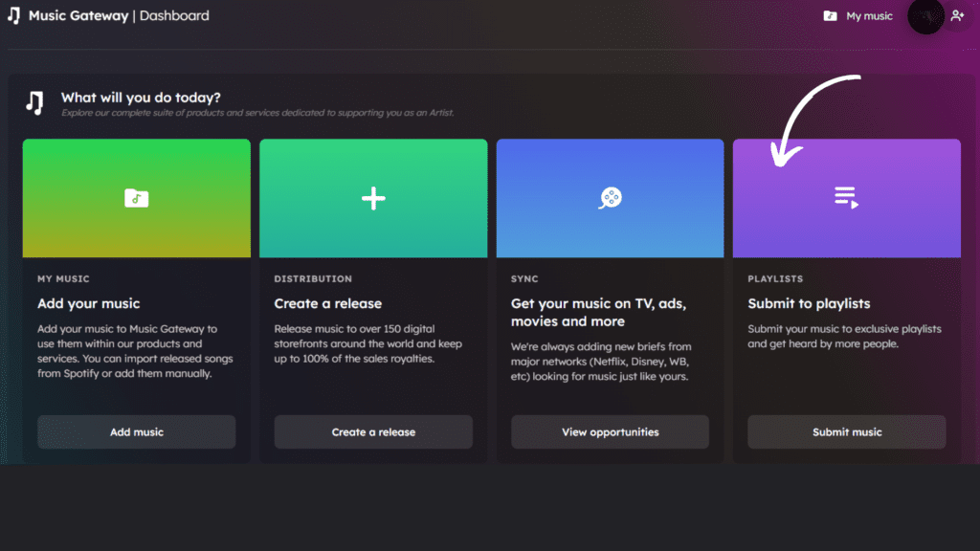Open the user profile avatar
This screenshot has height=551, width=980.
pos(925,16)
